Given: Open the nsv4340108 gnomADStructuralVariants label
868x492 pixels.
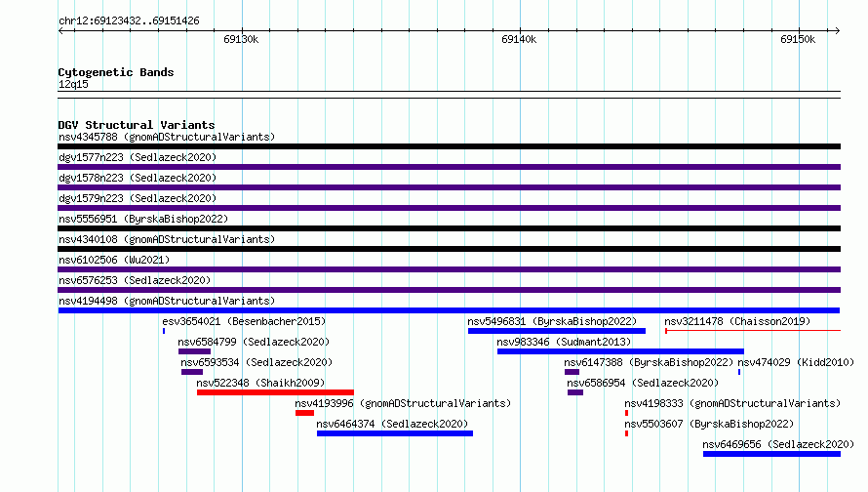Looking at the screenshot, I should (167, 239).
